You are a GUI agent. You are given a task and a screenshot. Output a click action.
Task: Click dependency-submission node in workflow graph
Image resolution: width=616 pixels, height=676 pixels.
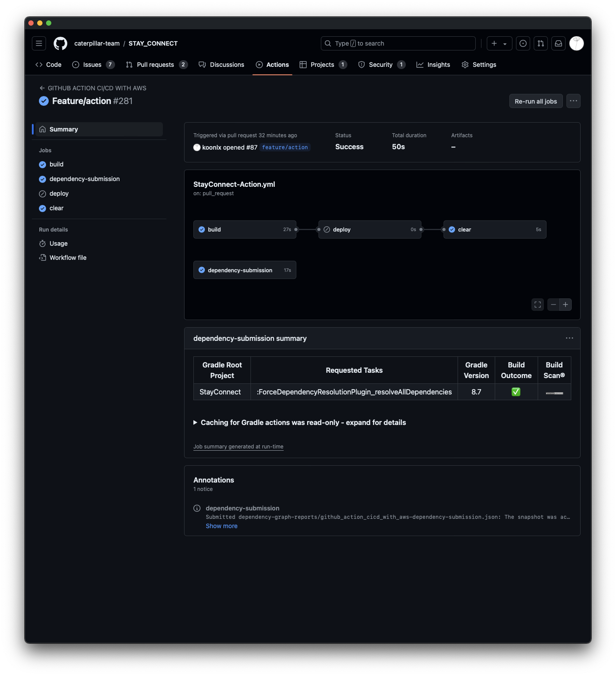245,270
